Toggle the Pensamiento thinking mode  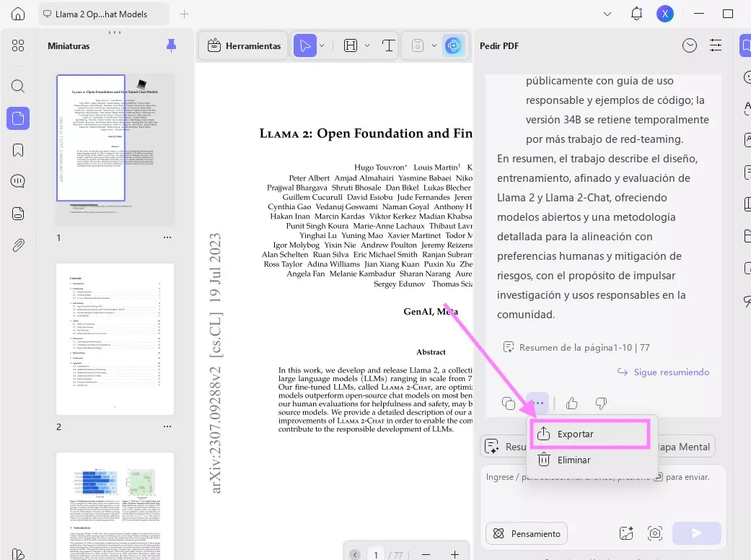tap(527, 533)
